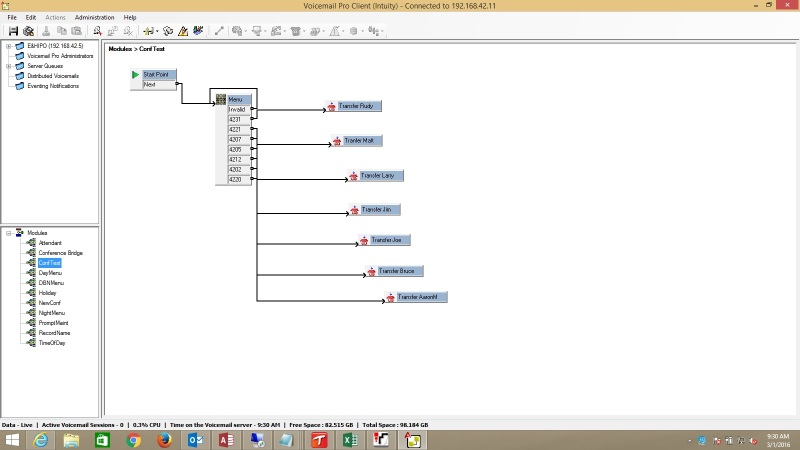This screenshot has height=450, width=800.
Task: Click the Configuration Actions toolbar icon
Action: click(276, 31)
